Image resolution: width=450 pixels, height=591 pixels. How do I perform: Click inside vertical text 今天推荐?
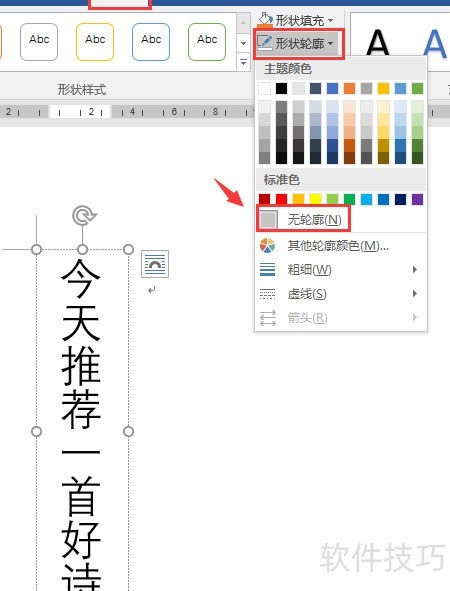(x=81, y=344)
